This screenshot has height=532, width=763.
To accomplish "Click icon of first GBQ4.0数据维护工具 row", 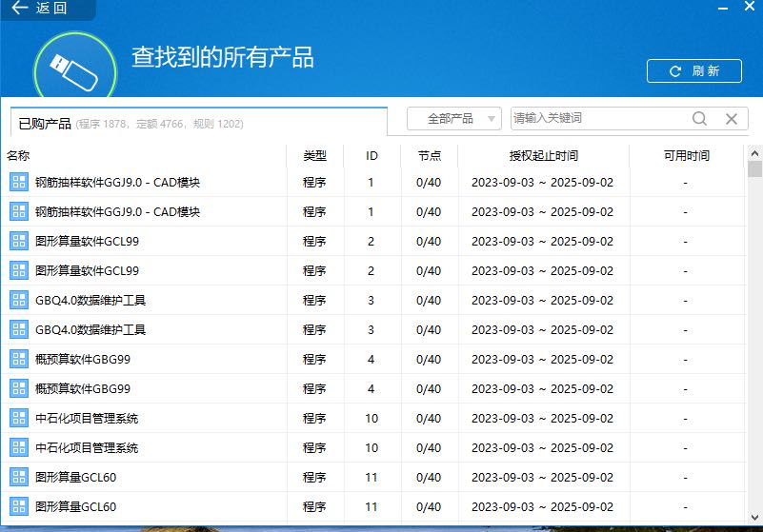I will [x=19, y=300].
